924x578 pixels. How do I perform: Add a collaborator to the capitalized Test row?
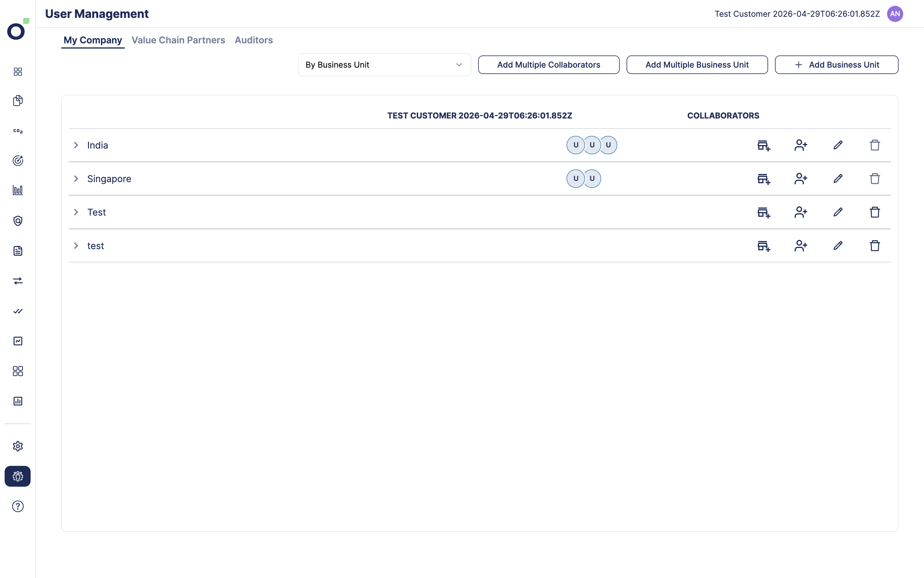point(801,212)
